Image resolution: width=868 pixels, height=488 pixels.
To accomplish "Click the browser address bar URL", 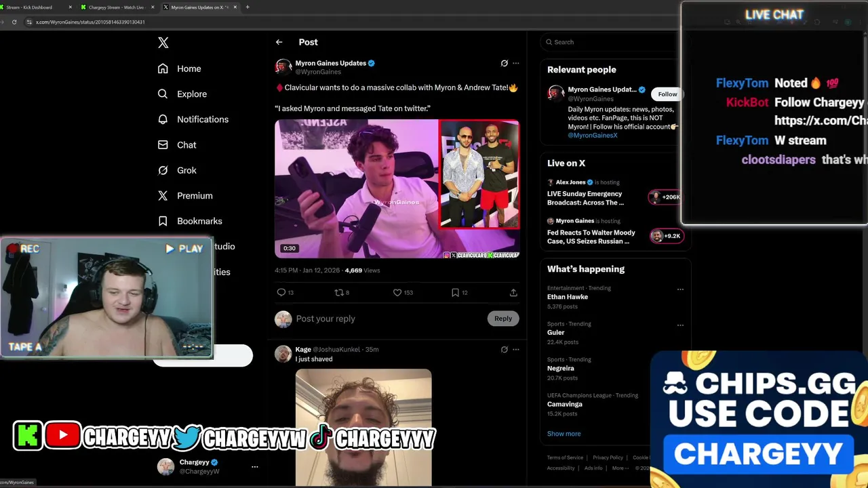I will coord(90,22).
